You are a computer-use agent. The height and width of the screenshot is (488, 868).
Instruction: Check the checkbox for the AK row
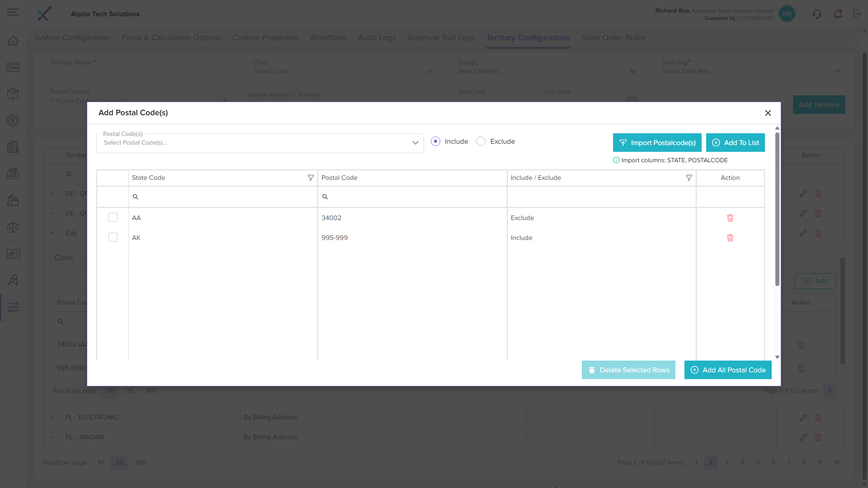click(x=113, y=238)
